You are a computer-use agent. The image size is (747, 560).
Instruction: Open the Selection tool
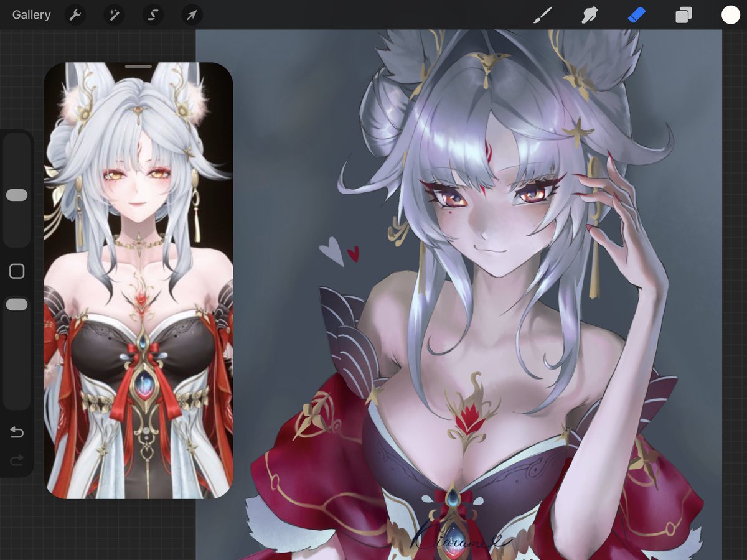[x=153, y=15]
